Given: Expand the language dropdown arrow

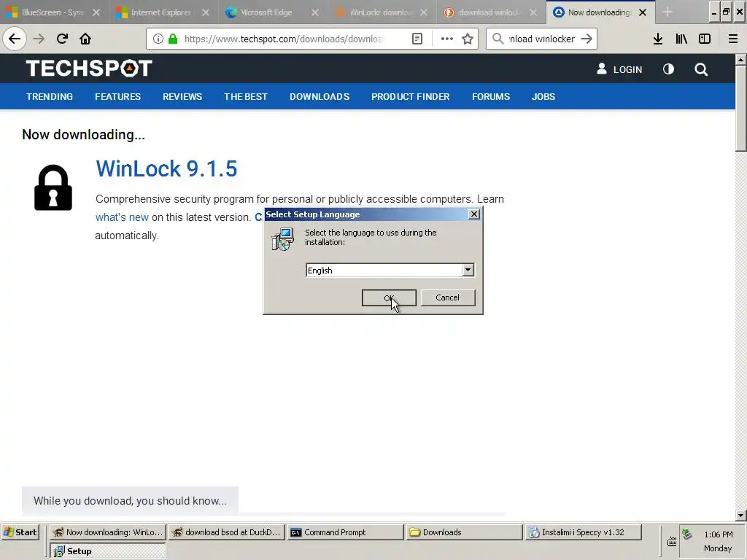Looking at the screenshot, I should (x=468, y=270).
